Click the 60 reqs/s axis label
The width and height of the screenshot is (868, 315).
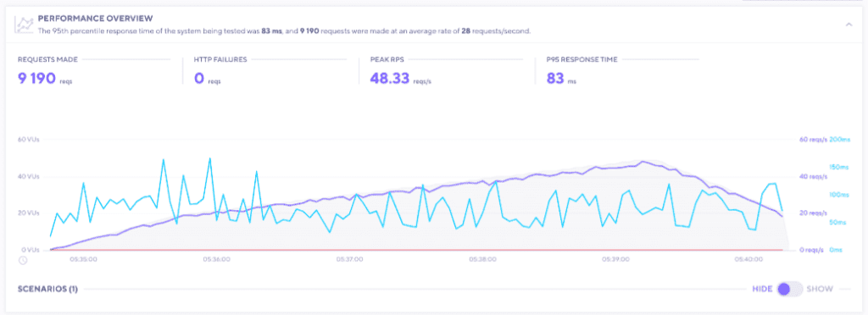click(813, 140)
